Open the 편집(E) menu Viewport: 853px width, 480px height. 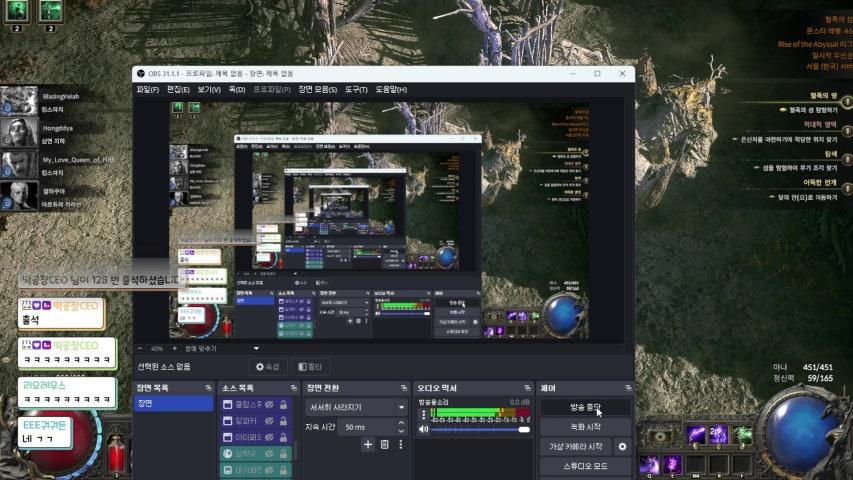pyautogui.click(x=178, y=89)
